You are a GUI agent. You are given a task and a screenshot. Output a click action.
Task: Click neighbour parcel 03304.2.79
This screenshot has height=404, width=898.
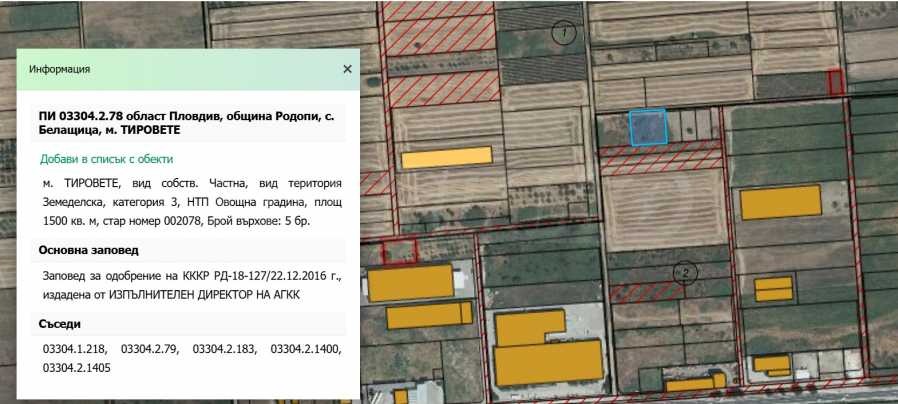[x=150, y=349]
